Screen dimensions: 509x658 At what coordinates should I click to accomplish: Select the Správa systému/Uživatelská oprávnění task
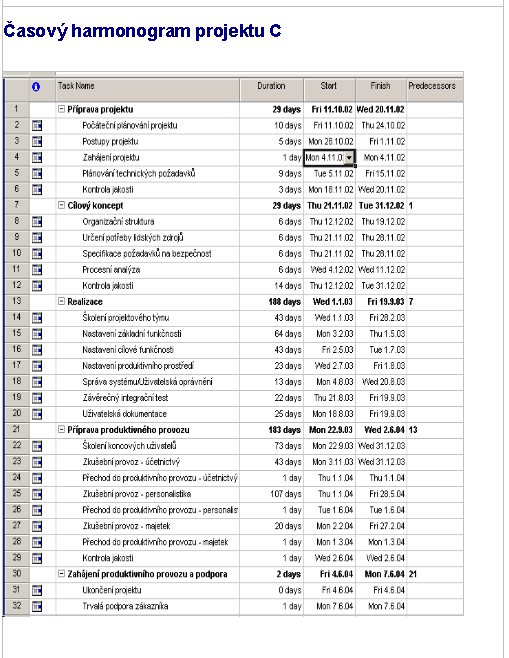(147, 382)
